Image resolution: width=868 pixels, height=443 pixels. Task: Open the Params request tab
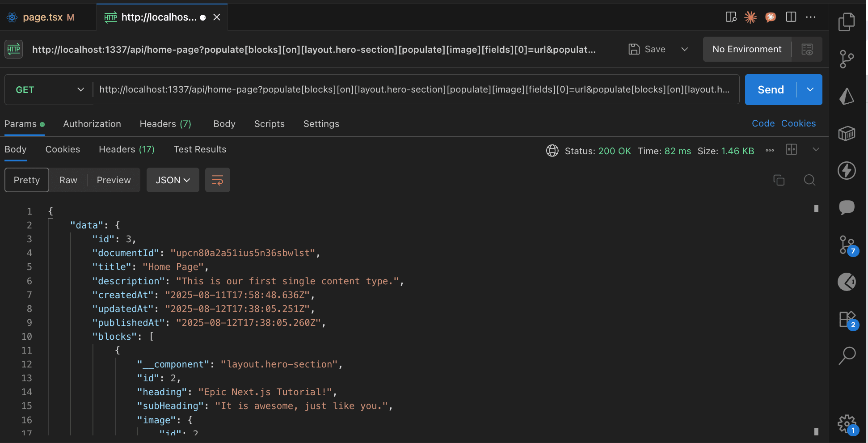(x=25, y=124)
